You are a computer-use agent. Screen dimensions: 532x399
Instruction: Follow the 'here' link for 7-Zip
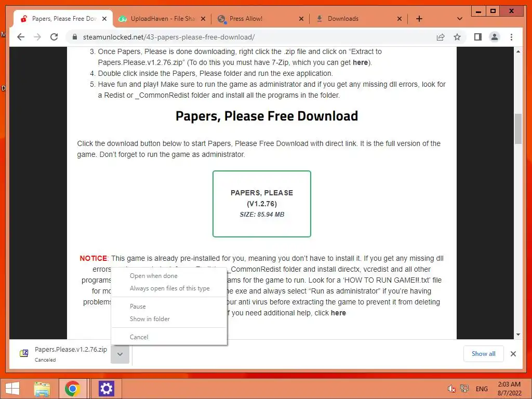[x=360, y=62]
